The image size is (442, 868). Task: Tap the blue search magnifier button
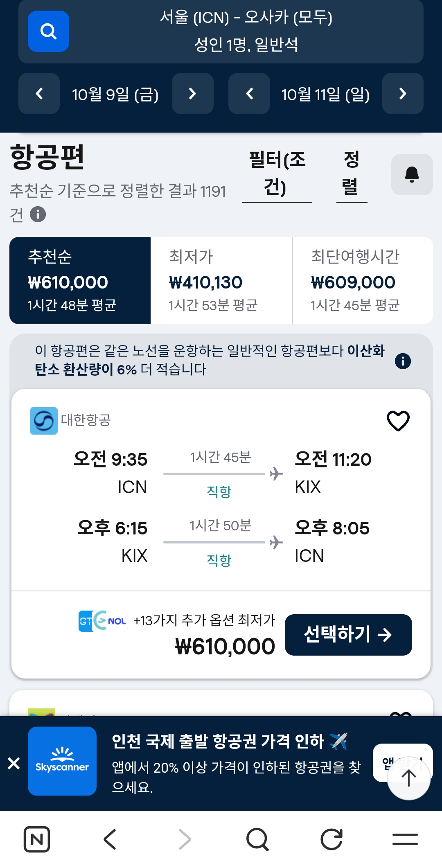pyautogui.click(x=48, y=32)
